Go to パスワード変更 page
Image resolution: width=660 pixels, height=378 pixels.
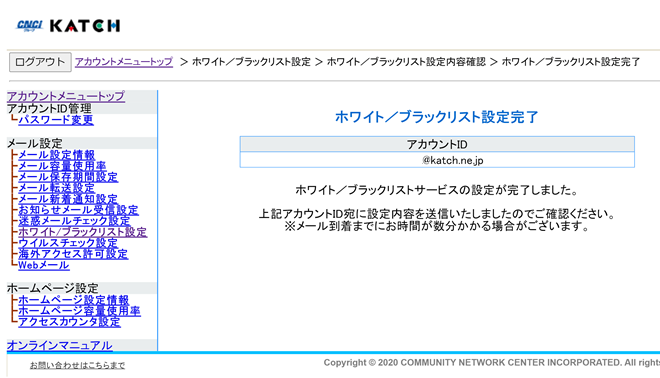56,120
